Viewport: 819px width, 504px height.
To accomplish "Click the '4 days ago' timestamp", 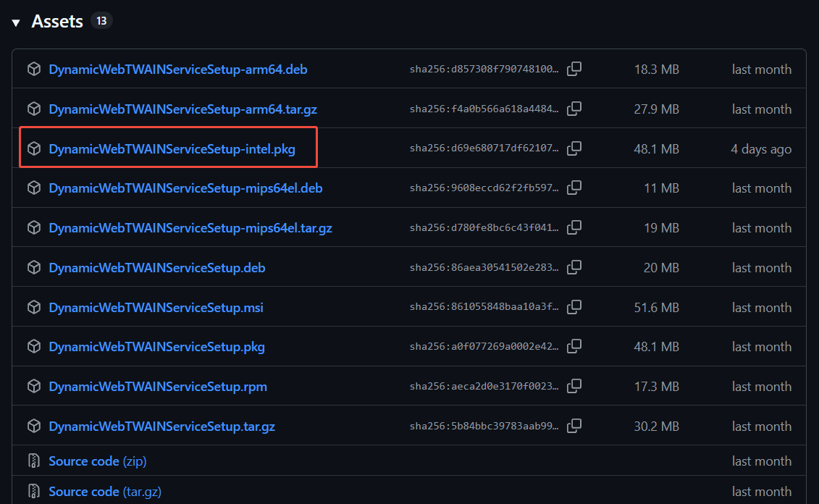I will click(761, 149).
